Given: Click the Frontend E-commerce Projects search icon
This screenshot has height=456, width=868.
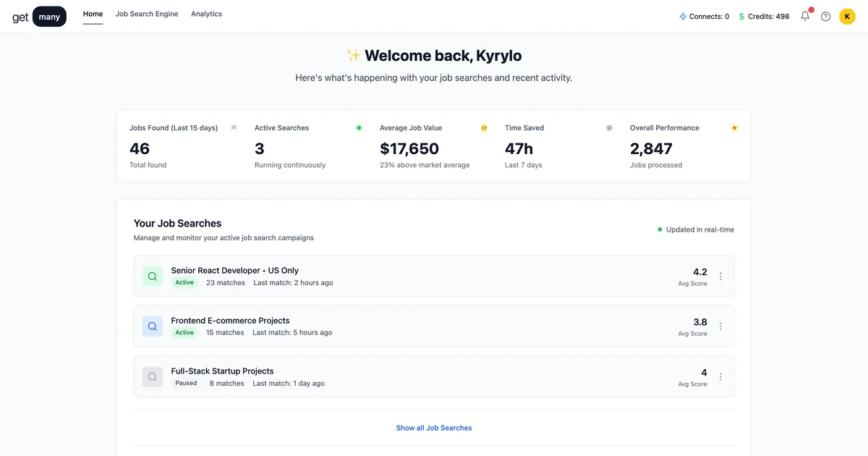Looking at the screenshot, I should pyautogui.click(x=152, y=326).
